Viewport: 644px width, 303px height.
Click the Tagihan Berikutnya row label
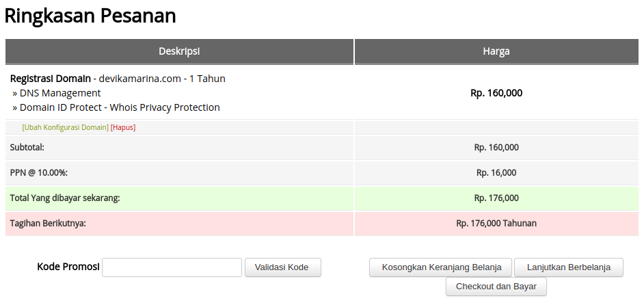point(48,223)
